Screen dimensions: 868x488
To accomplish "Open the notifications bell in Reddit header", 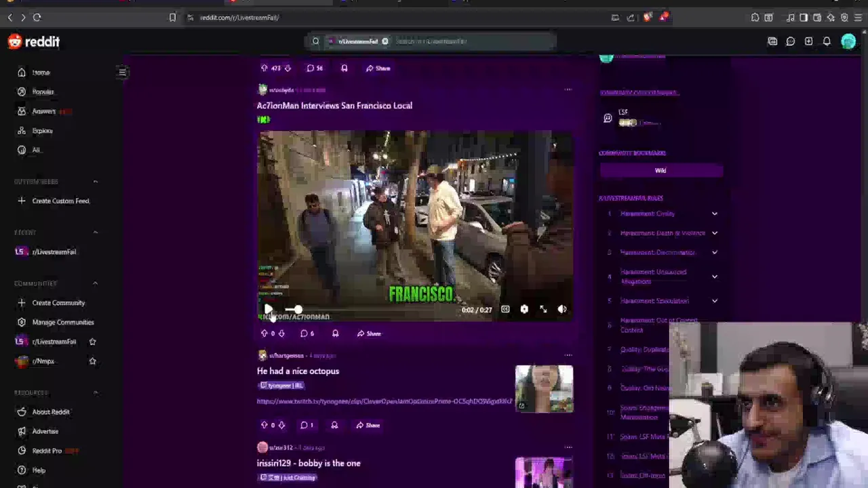I will (827, 42).
